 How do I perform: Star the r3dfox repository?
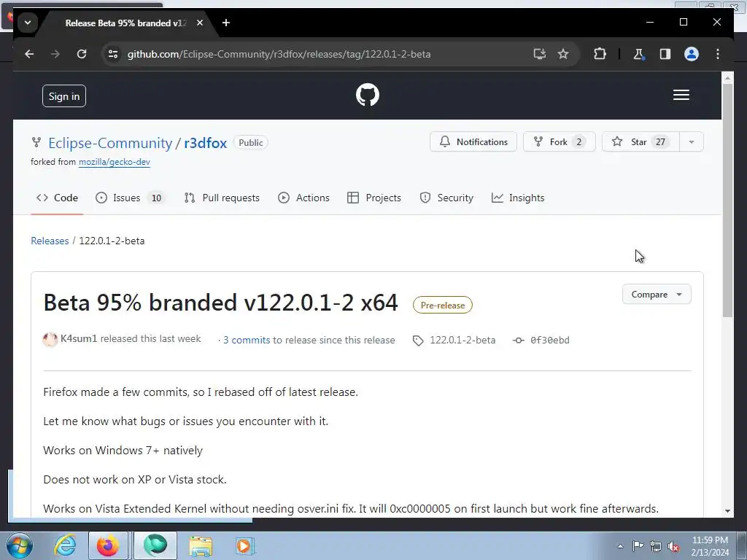pos(640,142)
